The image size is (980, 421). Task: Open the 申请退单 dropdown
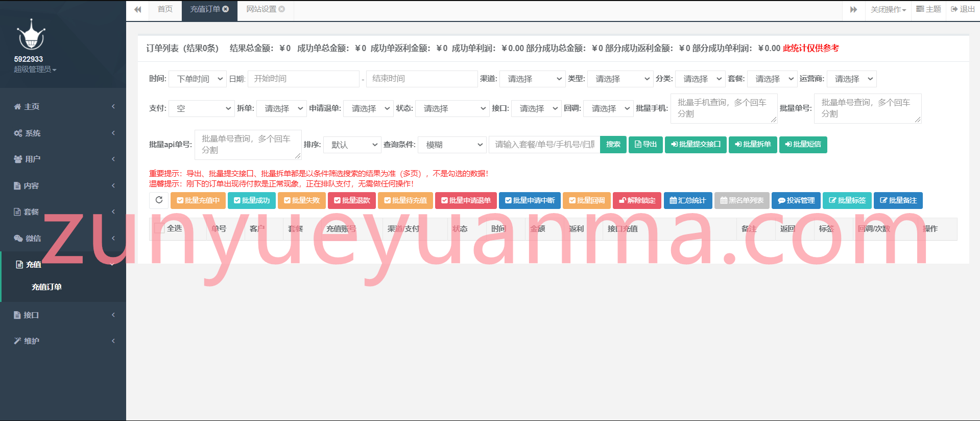coord(369,109)
